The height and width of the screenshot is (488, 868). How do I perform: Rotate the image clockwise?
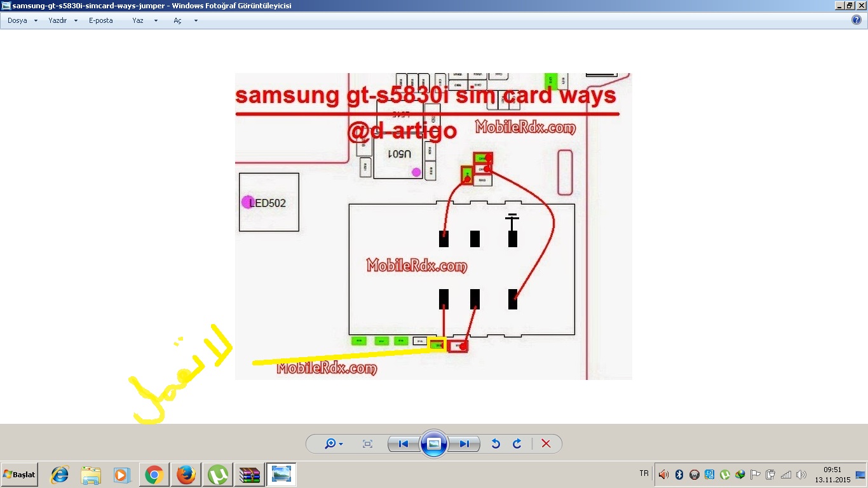[x=517, y=444]
